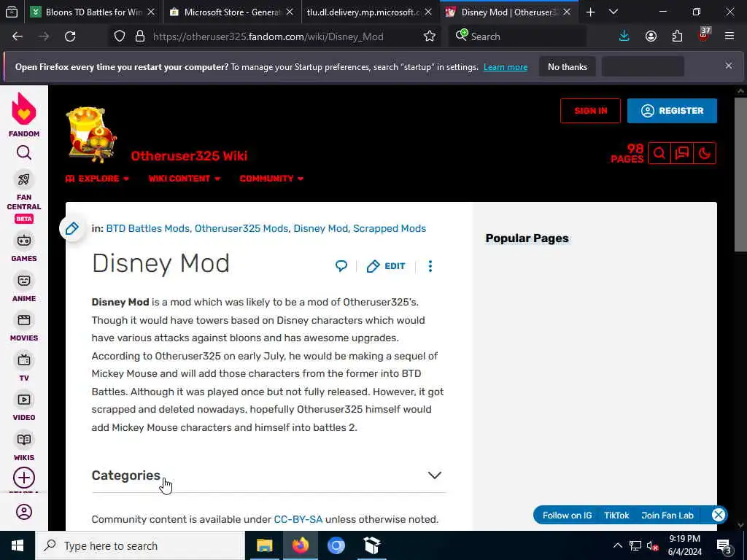The height and width of the screenshot is (560, 747).
Task: Expand the Explore menu
Action: pyautogui.click(x=97, y=179)
